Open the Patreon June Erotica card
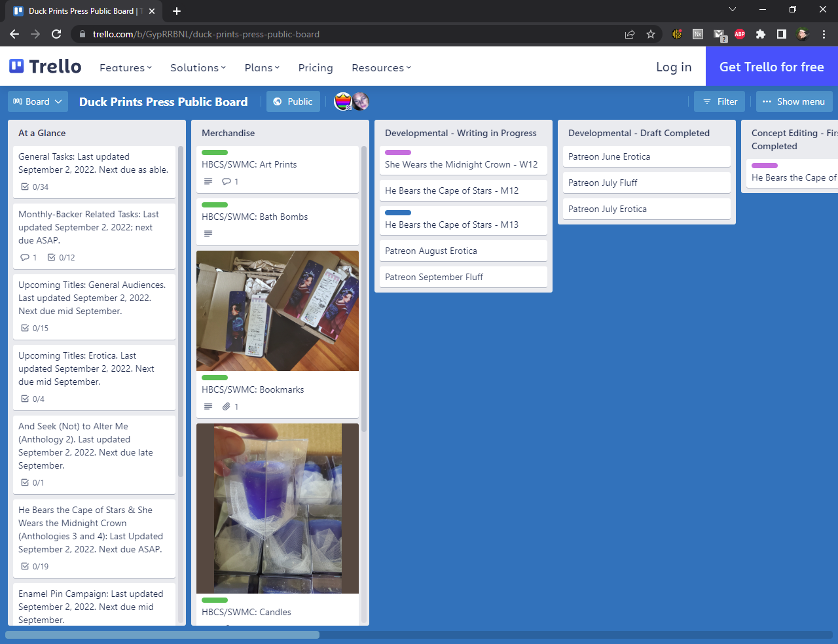Viewport: 838px width, 644px height. point(647,156)
